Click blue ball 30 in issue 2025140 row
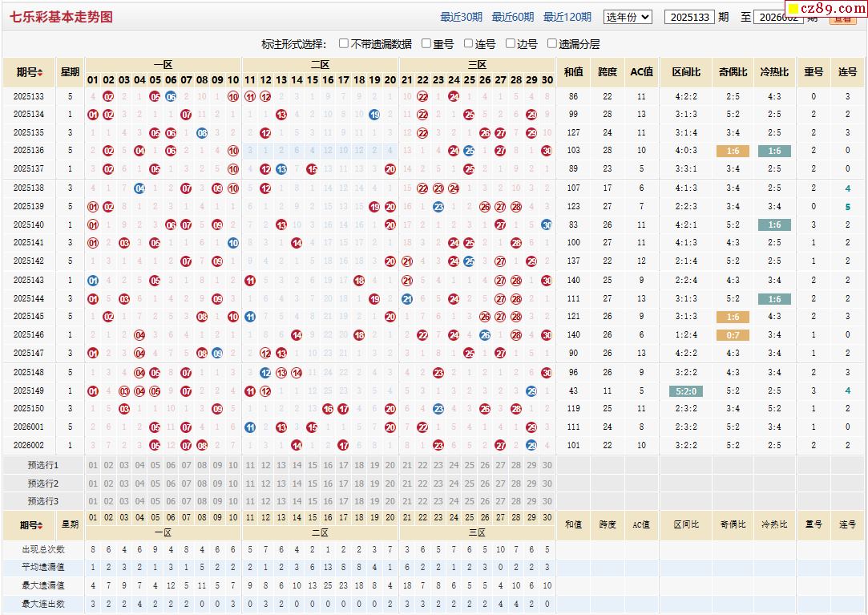Screen dimensions: 868x615 pos(547,225)
